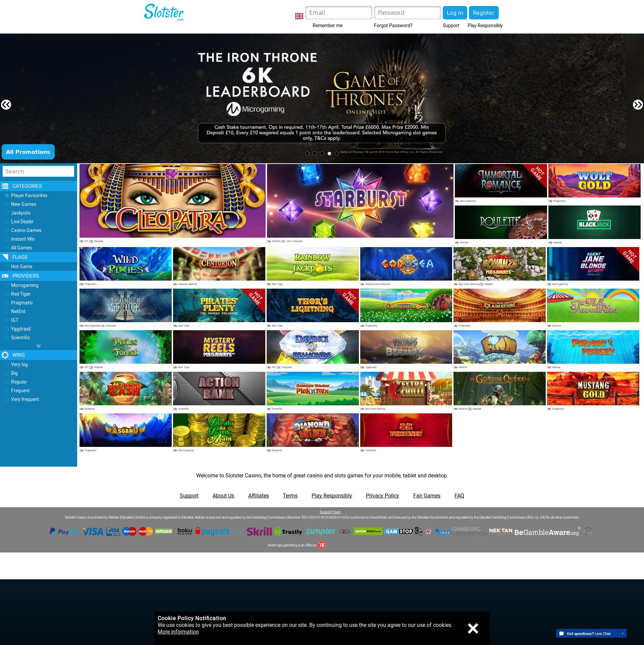Enable the Jackpots category filter
The image size is (644, 645).
click(x=7, y=213)
